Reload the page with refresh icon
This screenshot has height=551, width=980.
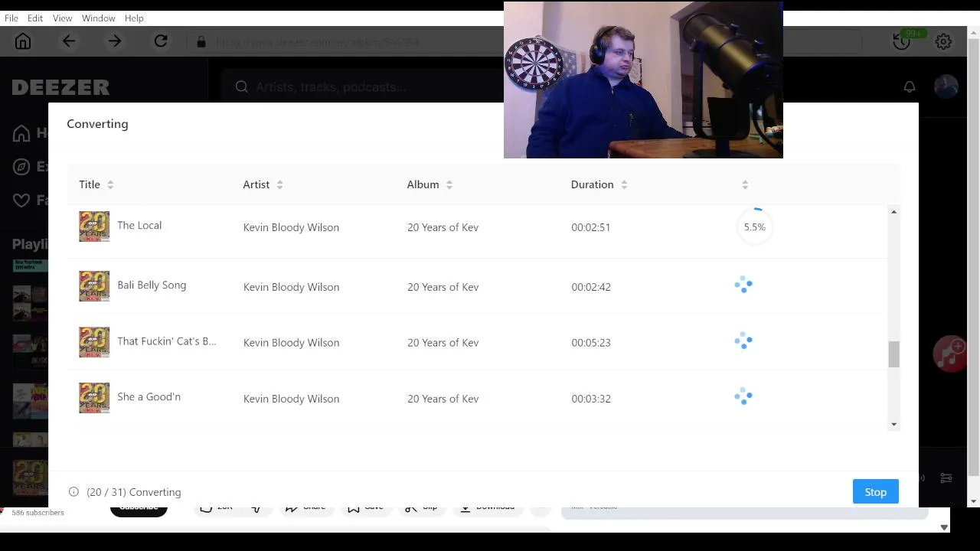click(x=161, y=41)
